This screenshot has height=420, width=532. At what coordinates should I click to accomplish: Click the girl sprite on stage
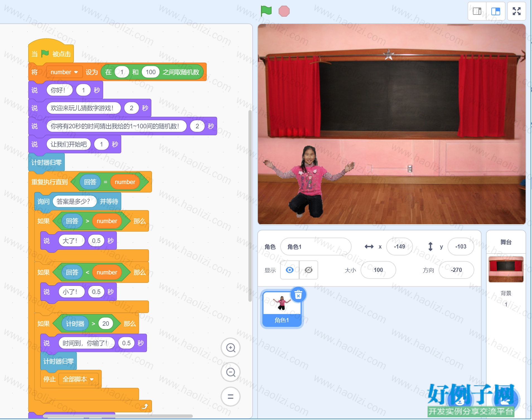coord(308,181)
